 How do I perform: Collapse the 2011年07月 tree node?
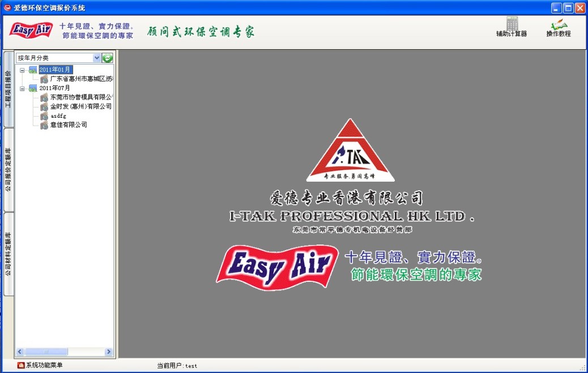[x=22, y=88]
